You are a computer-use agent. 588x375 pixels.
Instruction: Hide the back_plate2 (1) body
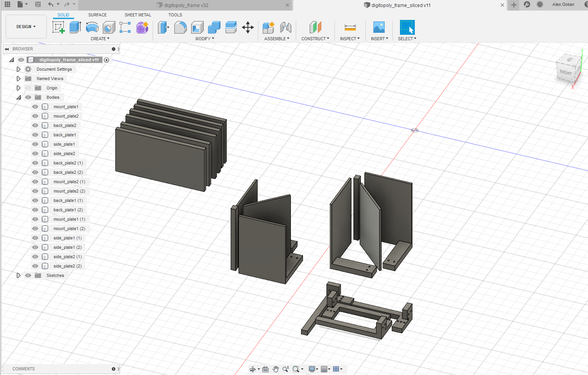pyautogui.click(x=35, y=163)
